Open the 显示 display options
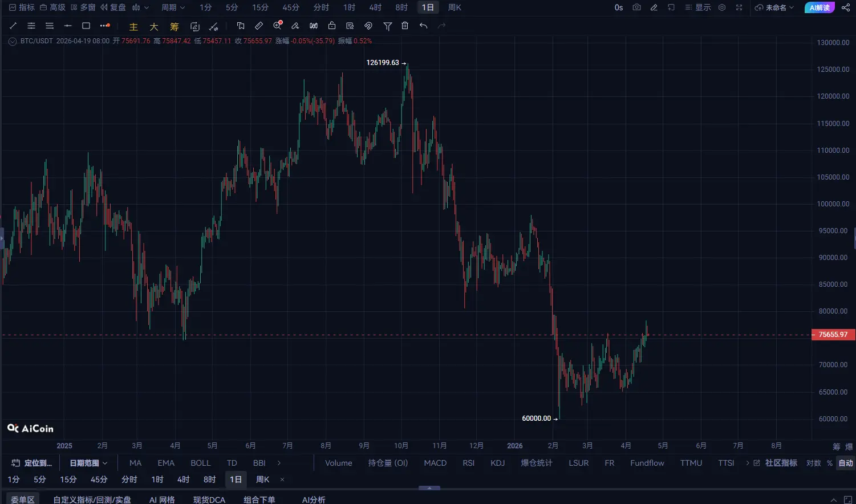This screenshot has height=504, width=856. pos(698,7)
